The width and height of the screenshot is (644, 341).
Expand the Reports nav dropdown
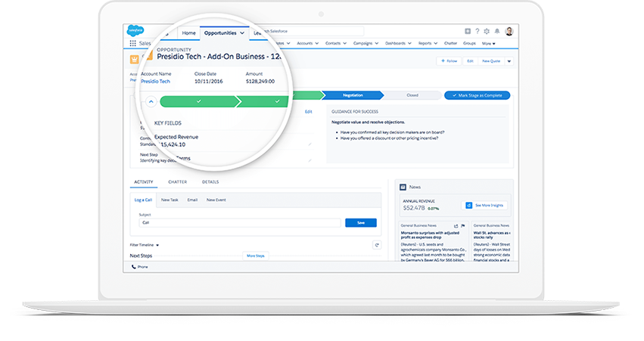click(436, 43)
